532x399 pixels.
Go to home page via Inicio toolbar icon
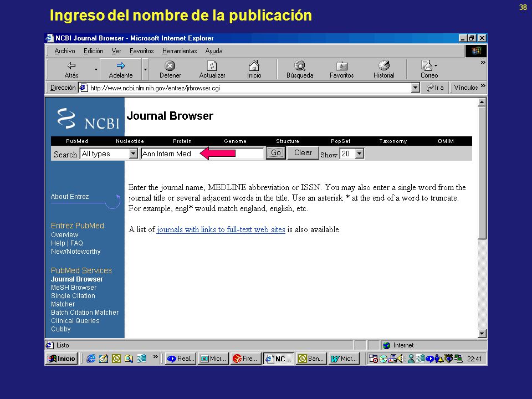click(254, 69)
